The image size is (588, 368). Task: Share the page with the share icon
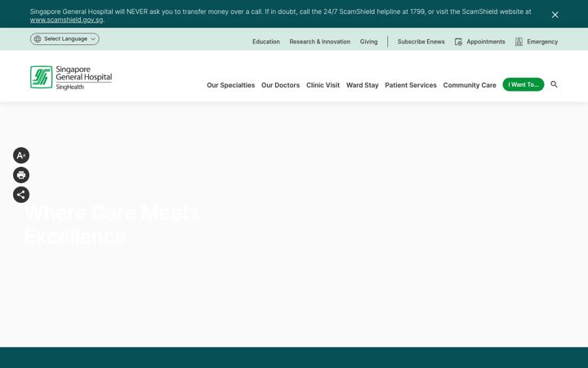tap(21, 195)
